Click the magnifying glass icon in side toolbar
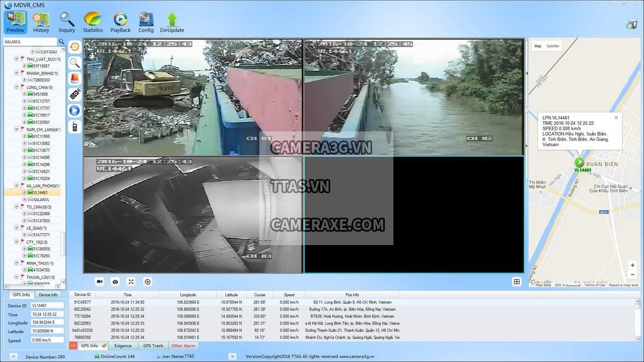The width and height of the screenshot is (644, 362). [75, 63]
